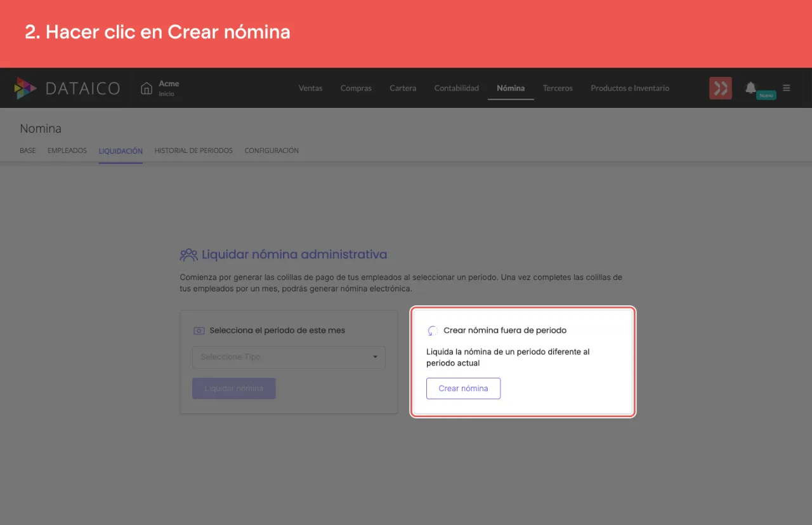Open the Compras menu
The width and height of the screenshot is (812, 525).
tap(356, 88)
